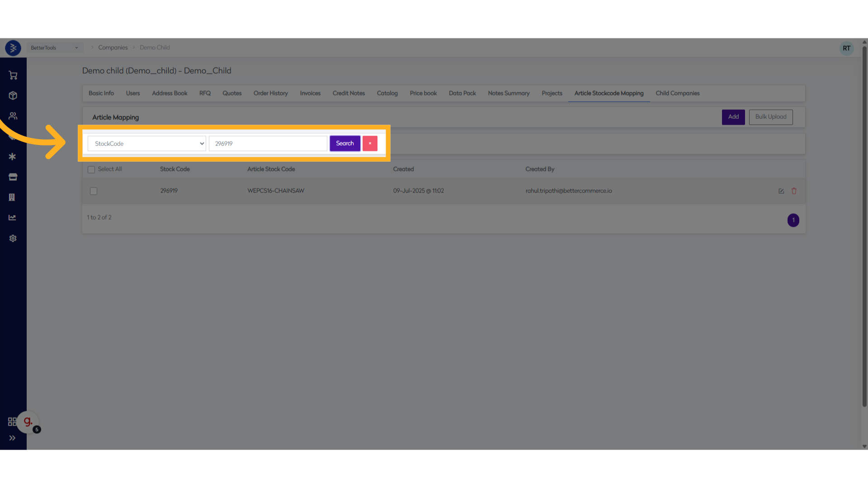Open the BetterTools organization dropdown
This screenshot has width=868, height=488.
click(54, 48)
